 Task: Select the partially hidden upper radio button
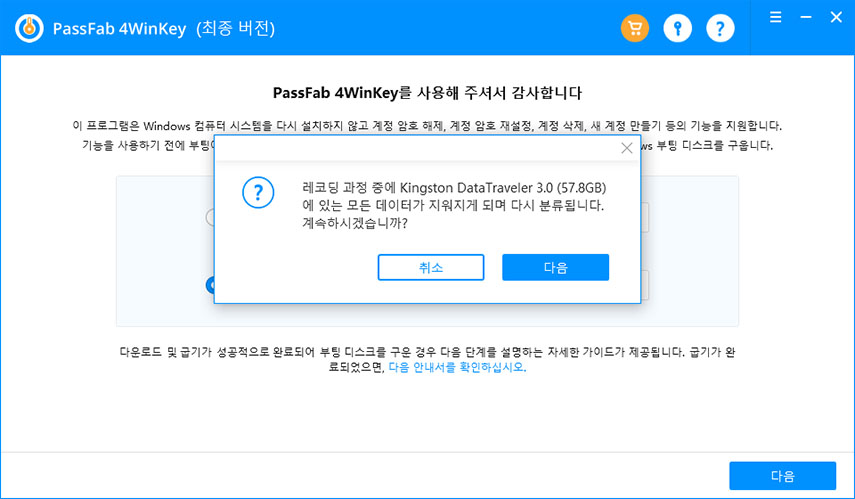tap(210, 218)
